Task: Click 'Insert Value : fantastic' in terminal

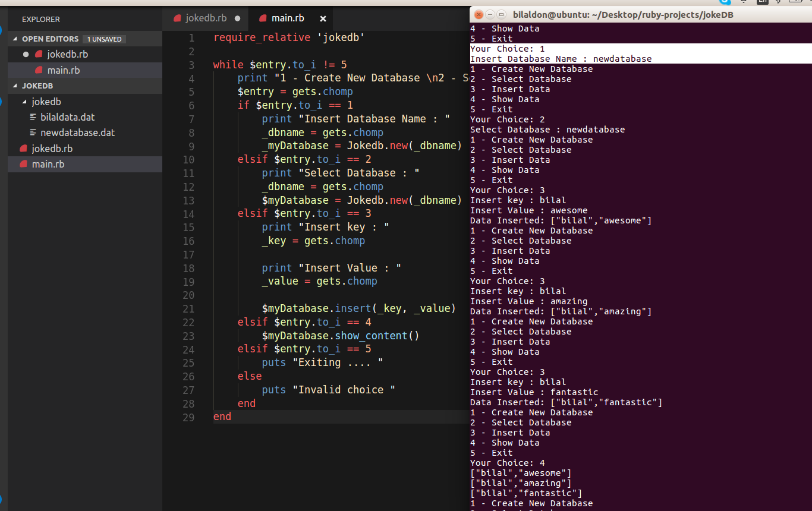Action: pyautogui.click(x=534, y=392)
